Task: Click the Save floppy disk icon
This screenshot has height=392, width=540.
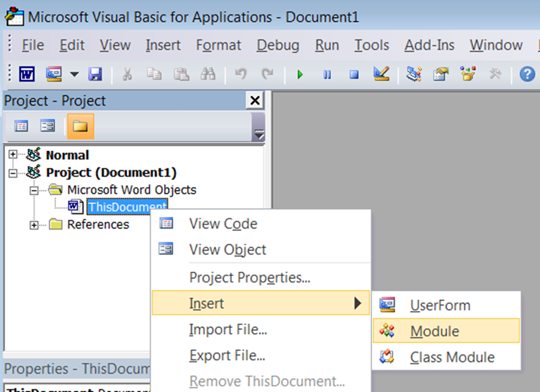Action: [x=95, y=74]
